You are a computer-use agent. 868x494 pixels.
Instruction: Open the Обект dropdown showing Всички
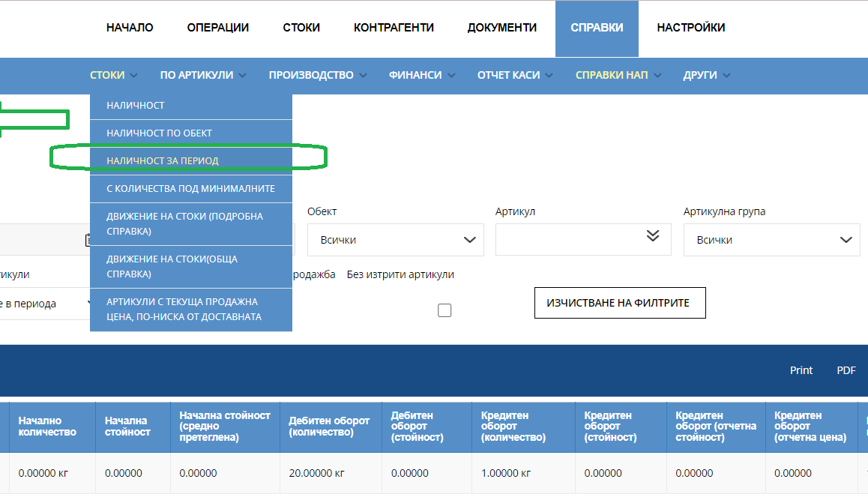(396, 240)
